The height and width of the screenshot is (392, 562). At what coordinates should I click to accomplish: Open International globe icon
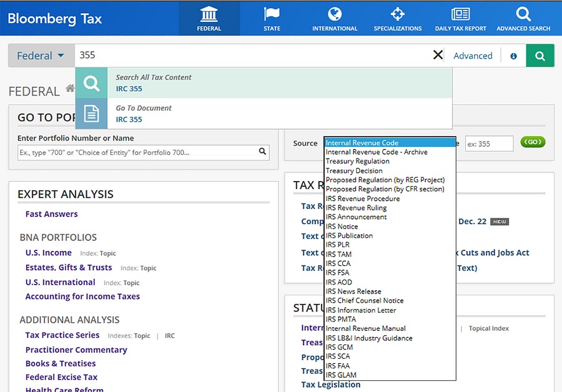(x=335, y=14)
